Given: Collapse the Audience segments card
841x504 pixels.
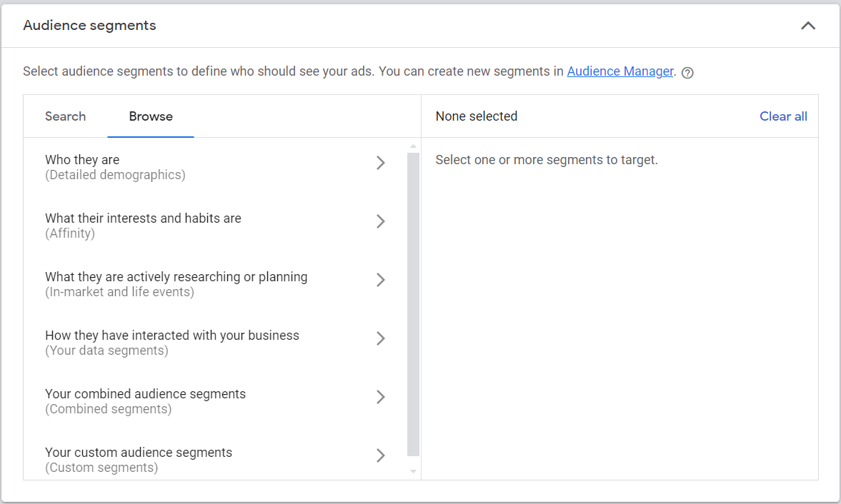Looking at the screenshot, I should [x=807, y=26].
